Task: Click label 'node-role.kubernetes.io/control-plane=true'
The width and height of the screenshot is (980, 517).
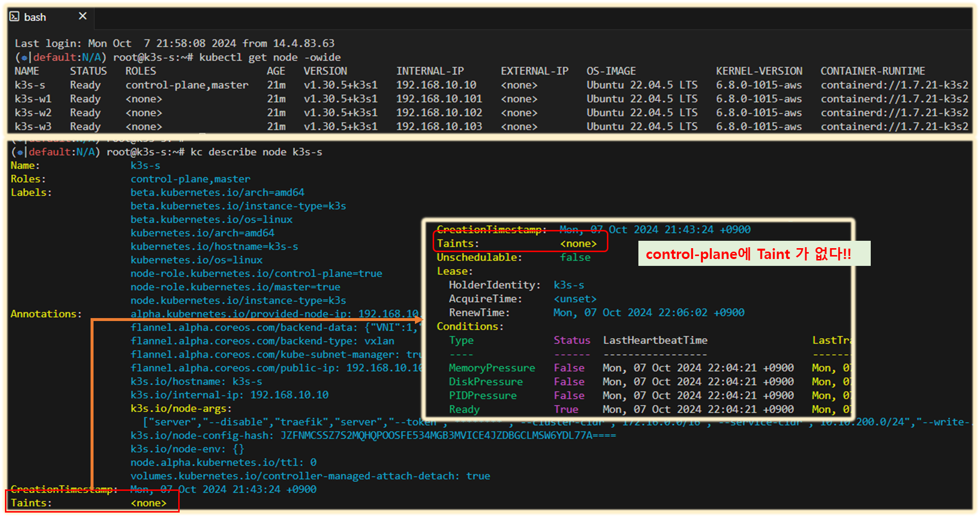Action: coord(256,273)
